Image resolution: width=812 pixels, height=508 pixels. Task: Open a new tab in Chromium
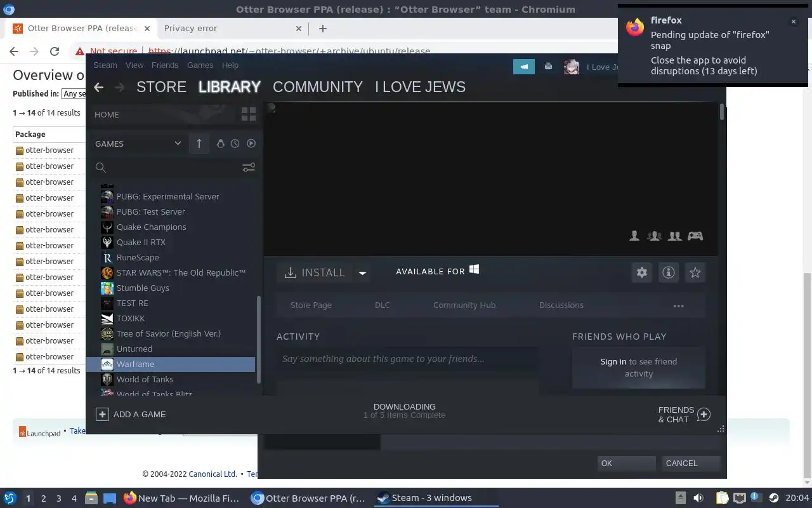322,29
